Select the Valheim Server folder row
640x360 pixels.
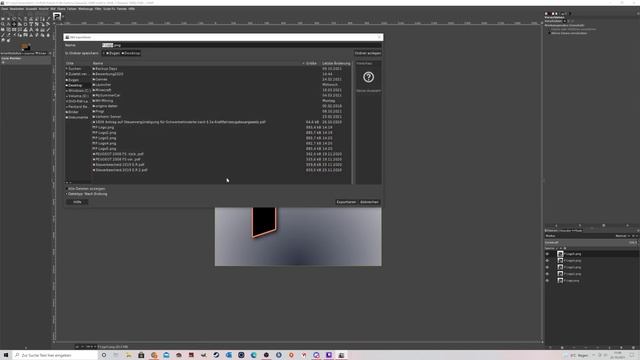pyautogui.click(x=221, y=117)
